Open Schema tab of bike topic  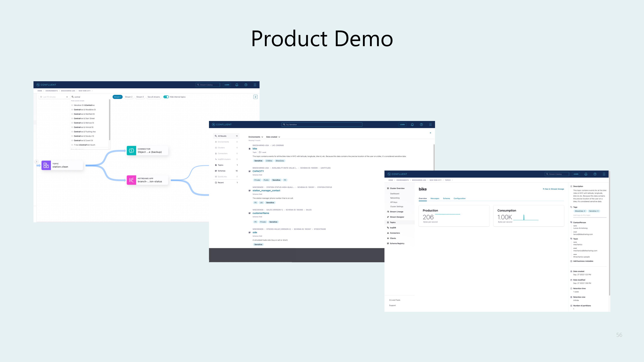tap(446, 198)
